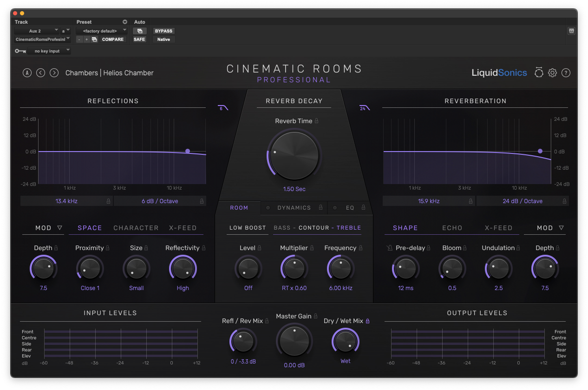Open no key input dropdown
The image size is (588, 390).
[49, 51]
